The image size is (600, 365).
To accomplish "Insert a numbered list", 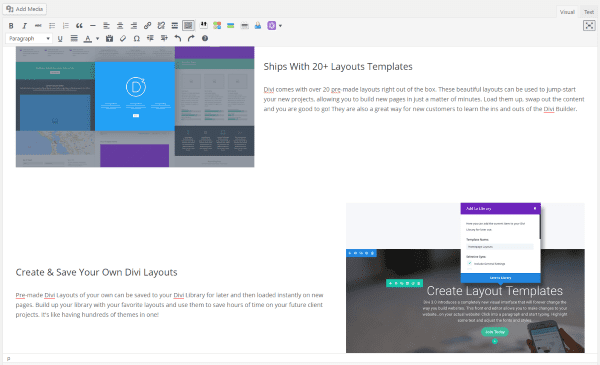I will 66,26.
